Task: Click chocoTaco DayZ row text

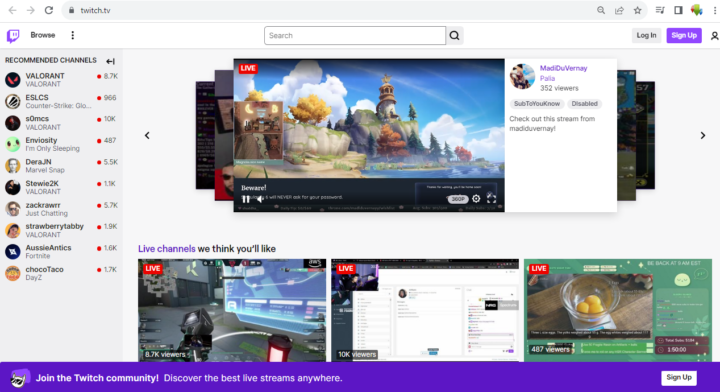Action: coord(34,278)
